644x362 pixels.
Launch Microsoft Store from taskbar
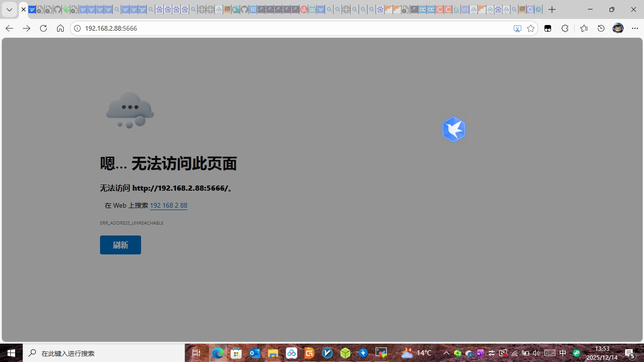[x=236, y=353]
